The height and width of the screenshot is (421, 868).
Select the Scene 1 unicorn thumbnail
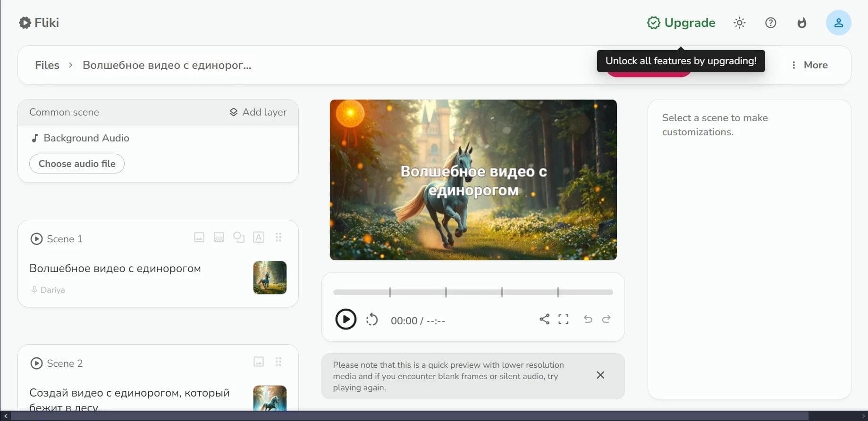tap(270, 278)
